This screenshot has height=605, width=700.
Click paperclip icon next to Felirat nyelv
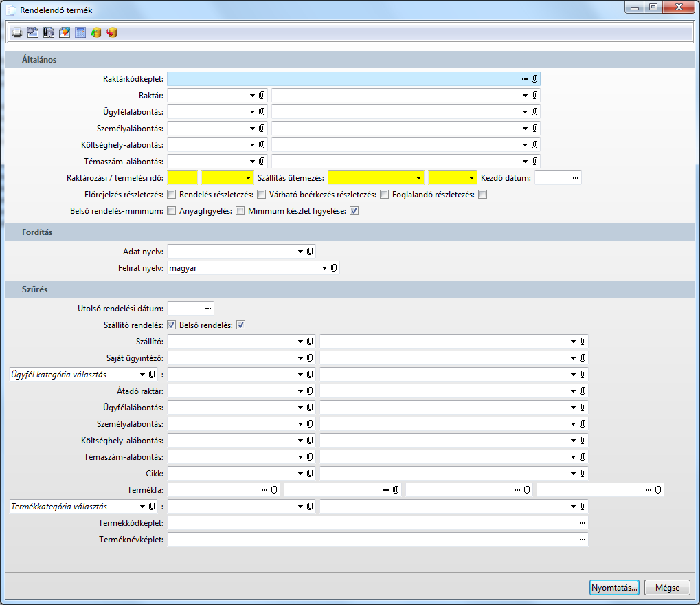[x=333, y=268]
